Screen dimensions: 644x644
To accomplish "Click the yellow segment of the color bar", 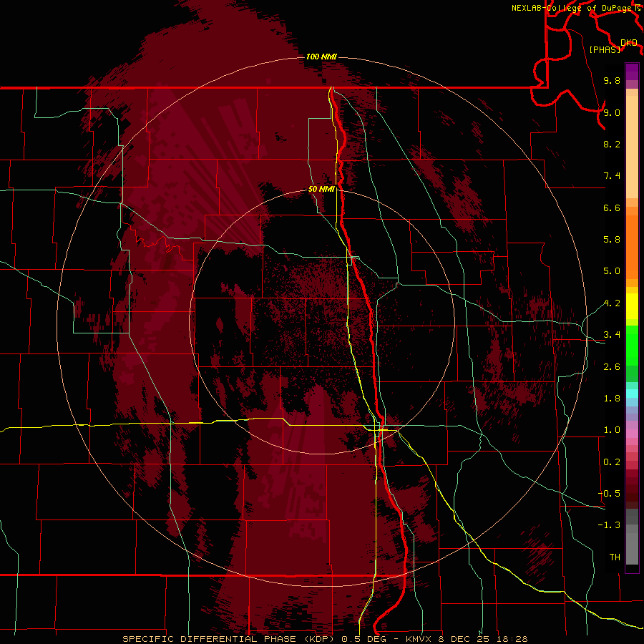I will click(632, 306).
